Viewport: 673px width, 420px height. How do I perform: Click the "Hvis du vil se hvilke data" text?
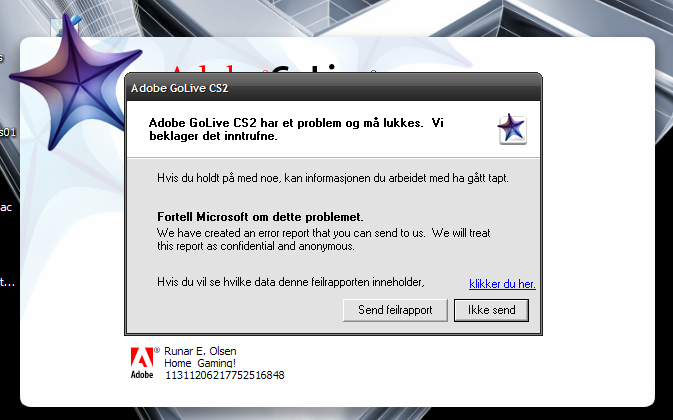291,282
